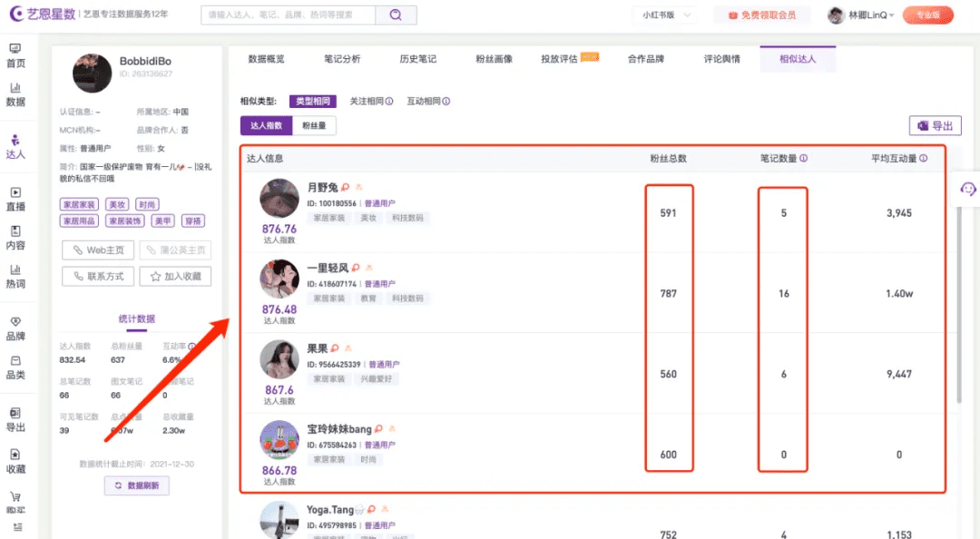Viewport: 980px width, 539px height.
Task: Switch to 相似达人 tab
Action: coord(798,59)
